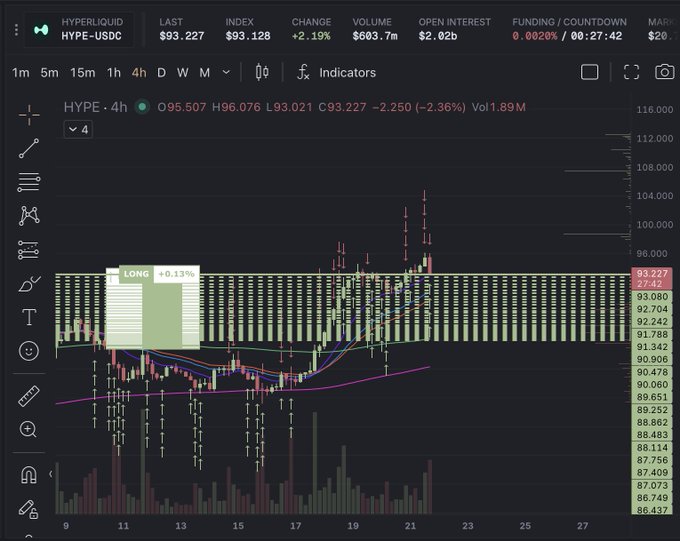Click the VOLUME $603.7m value
This screenshot has width=680, height=541.
(375, 36)
